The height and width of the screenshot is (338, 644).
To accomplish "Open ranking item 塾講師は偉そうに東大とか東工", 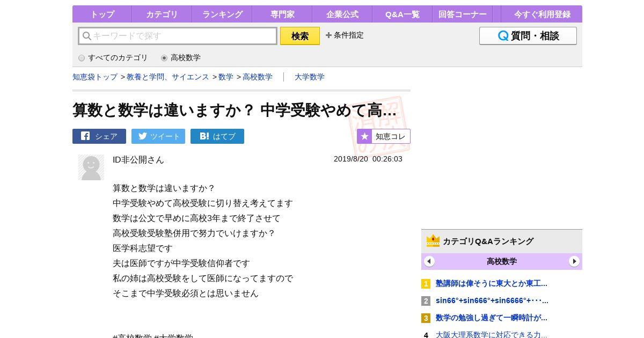I will (x=492, y=283).
